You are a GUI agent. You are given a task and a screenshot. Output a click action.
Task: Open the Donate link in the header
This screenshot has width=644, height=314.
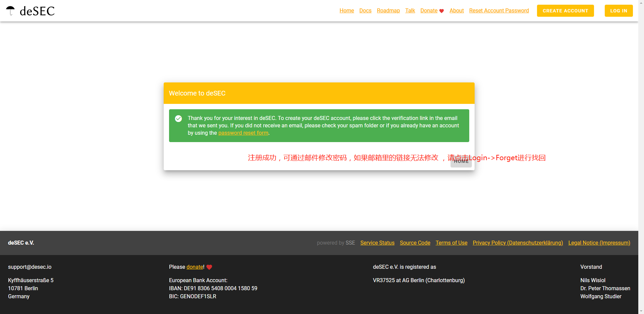(x=429, y=11)
